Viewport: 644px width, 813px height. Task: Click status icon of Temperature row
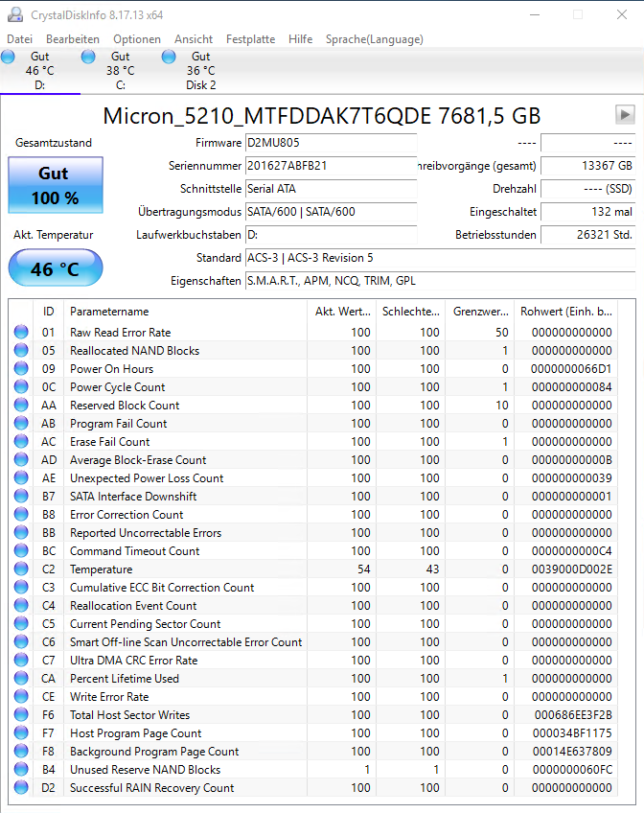pyautogui.click(x=21, y=569)
